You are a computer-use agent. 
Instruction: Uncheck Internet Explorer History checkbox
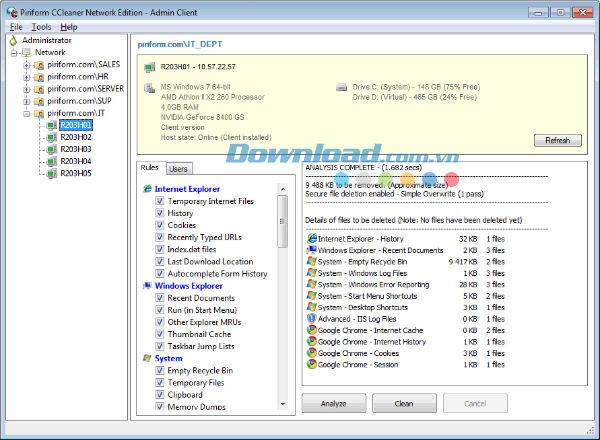click(x=160, y=213)
